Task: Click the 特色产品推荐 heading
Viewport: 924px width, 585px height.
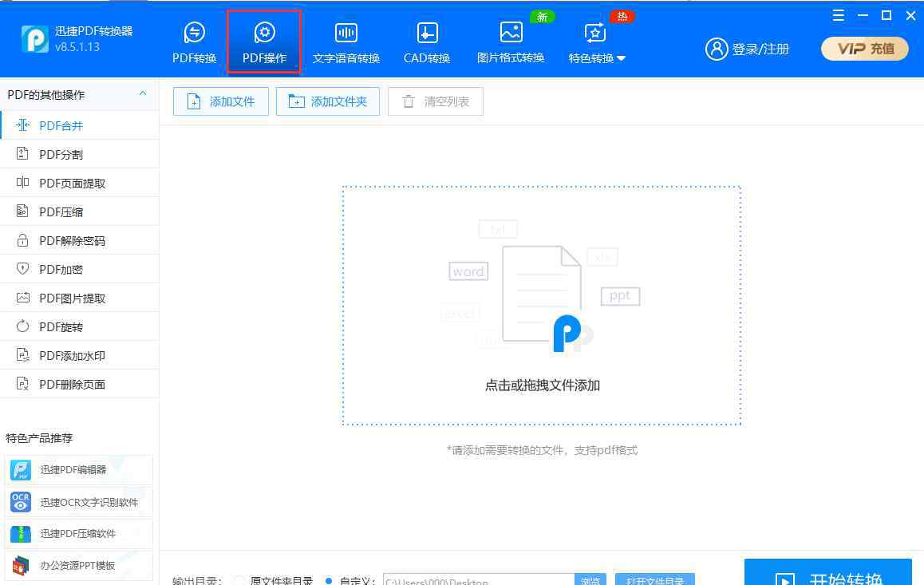Action: [39, 437]
